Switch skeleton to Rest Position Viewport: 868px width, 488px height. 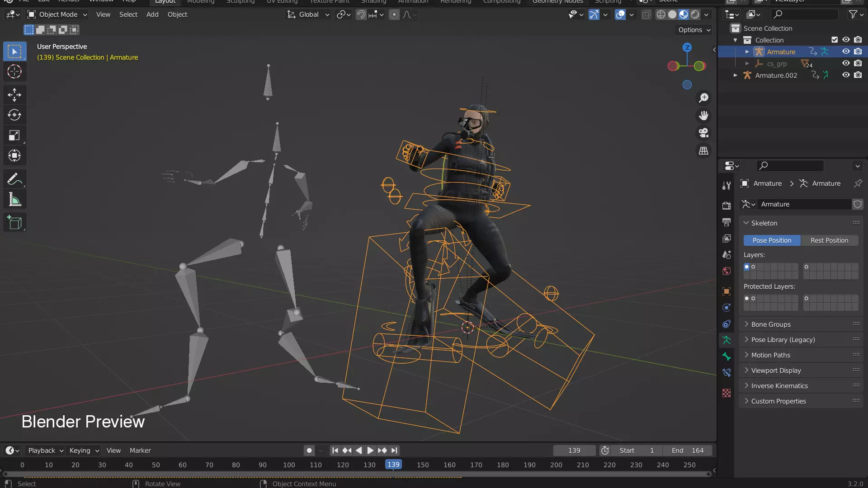pos(829,240)
